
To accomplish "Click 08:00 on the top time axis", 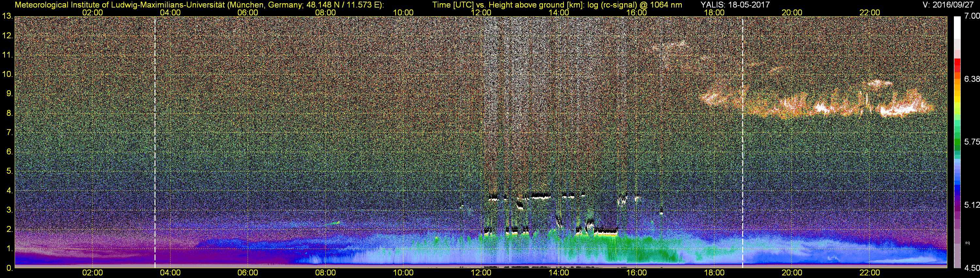I will point(326,12).
